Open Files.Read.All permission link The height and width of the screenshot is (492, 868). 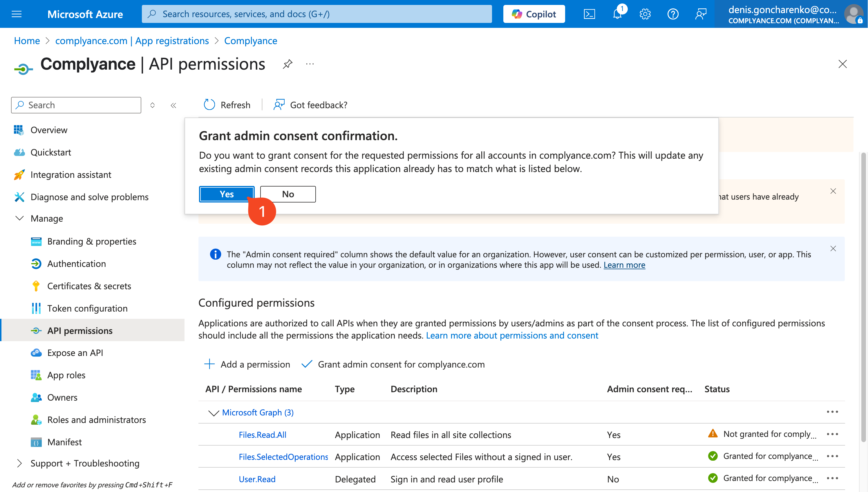(x=263, y=435)
